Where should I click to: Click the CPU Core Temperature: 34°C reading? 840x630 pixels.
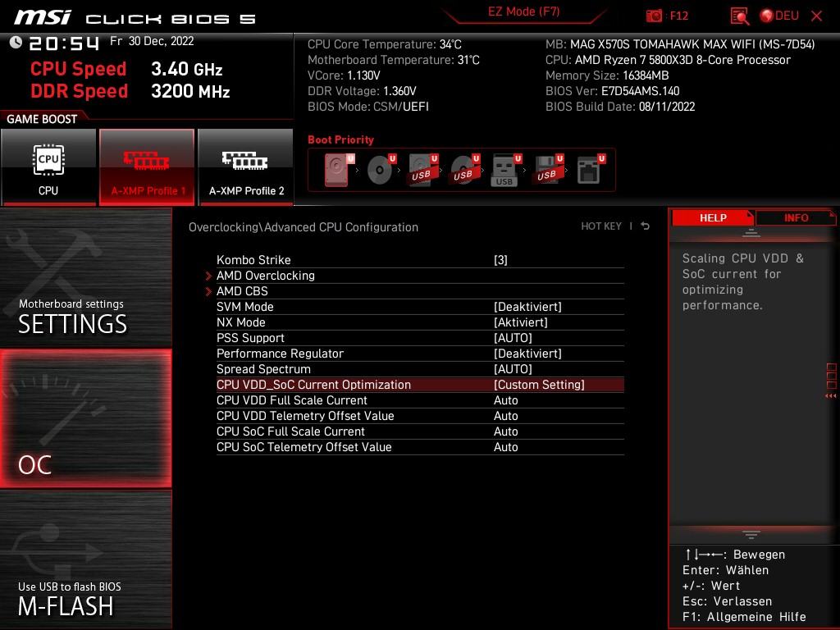point(384,44)
